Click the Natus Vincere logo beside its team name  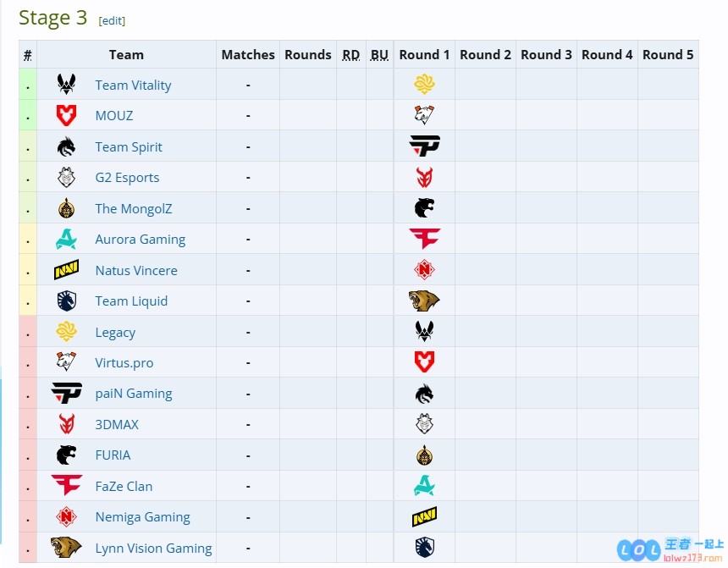(66, 271)
